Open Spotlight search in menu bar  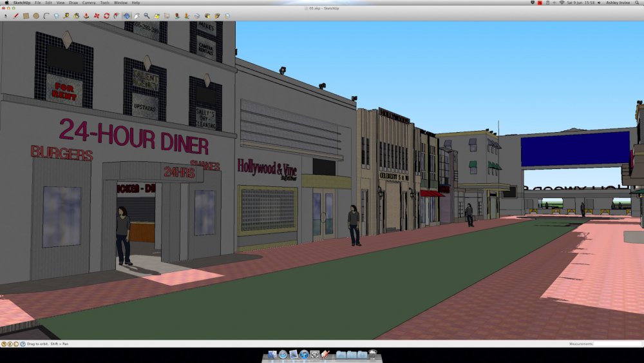point(637,3)
